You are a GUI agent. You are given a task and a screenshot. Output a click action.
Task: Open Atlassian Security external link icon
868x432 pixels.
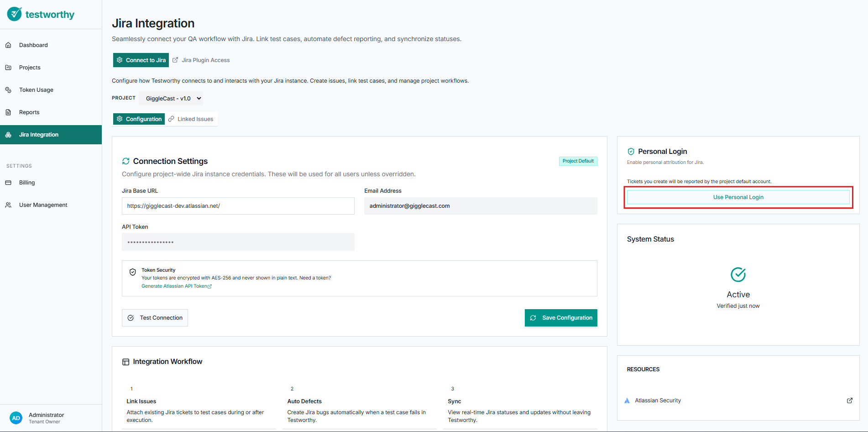pos(850,400)
